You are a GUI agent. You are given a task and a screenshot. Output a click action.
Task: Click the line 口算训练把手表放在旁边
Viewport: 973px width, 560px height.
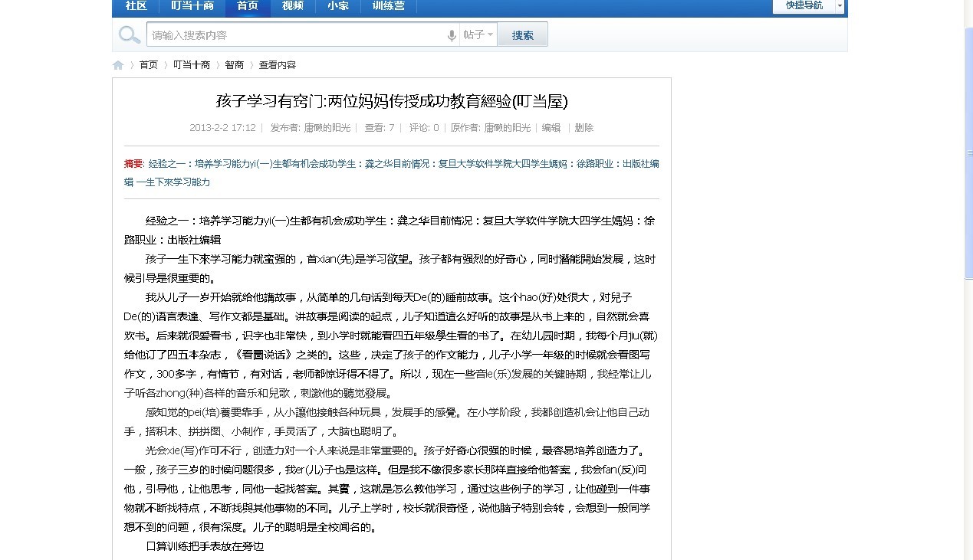(205, 546)
